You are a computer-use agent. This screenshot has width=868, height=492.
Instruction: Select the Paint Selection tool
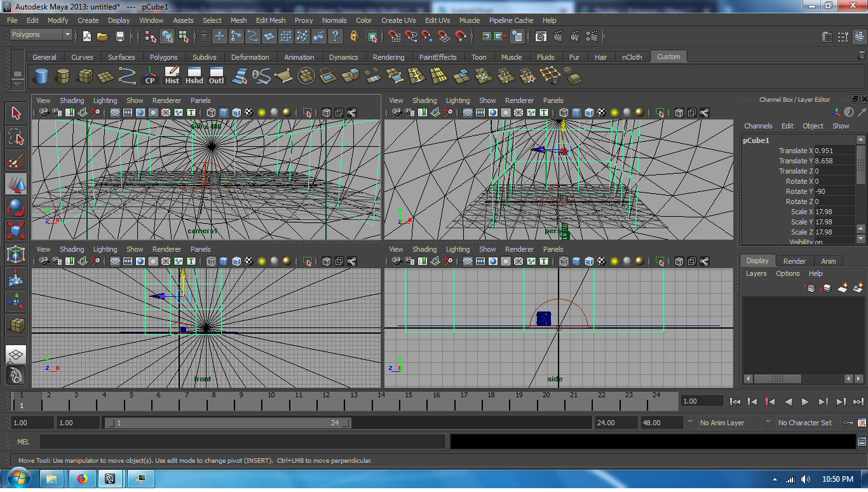click(x=16, y=160)
